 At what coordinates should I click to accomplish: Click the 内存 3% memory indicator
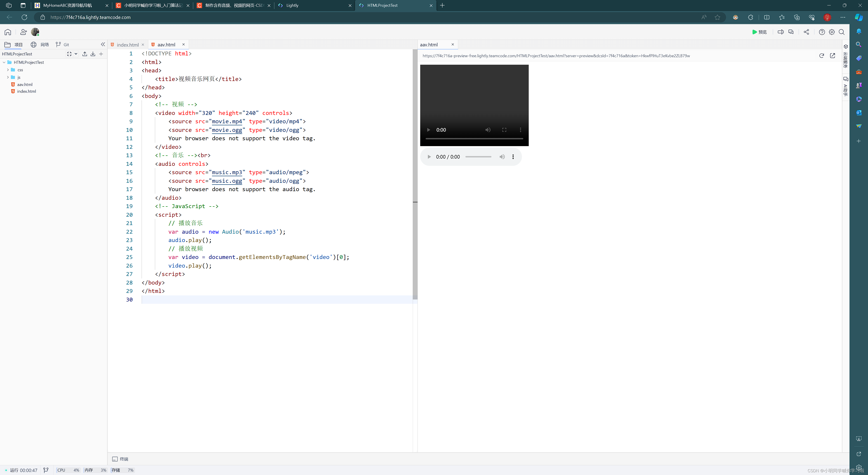pos(95,470)
